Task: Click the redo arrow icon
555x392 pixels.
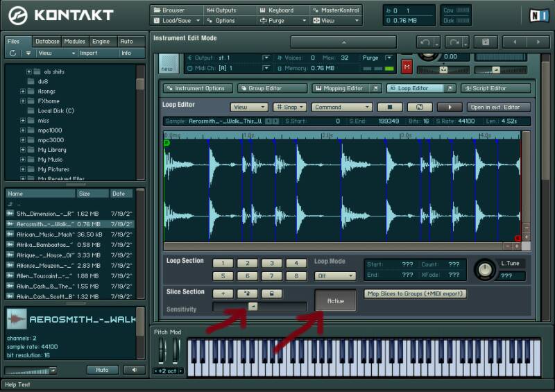Action: pyautogui.click(x=454, y=42)
